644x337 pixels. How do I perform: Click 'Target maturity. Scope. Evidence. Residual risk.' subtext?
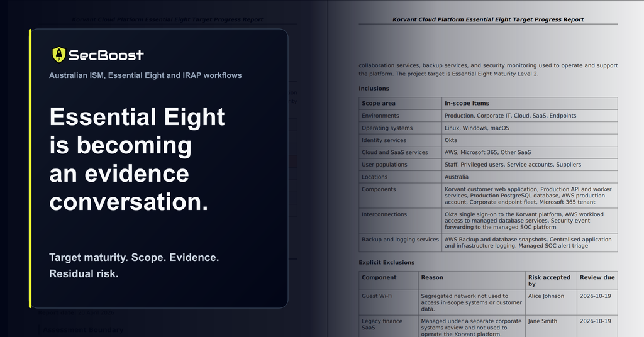(134, 265)
